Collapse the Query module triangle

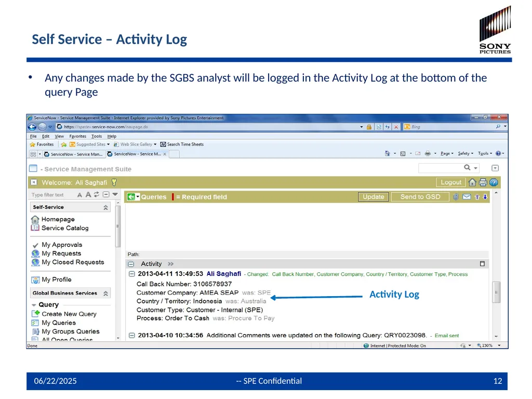34,305
